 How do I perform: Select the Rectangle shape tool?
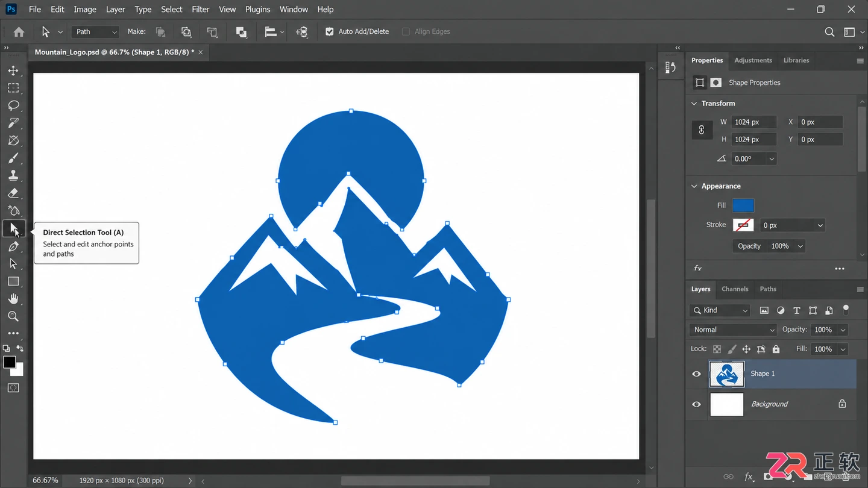click(13, 281)
